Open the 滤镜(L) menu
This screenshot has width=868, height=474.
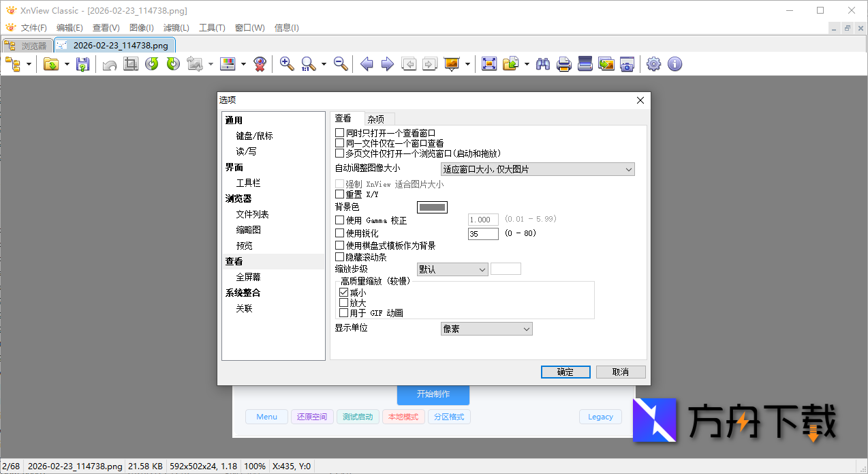click(x=176, y=28)
